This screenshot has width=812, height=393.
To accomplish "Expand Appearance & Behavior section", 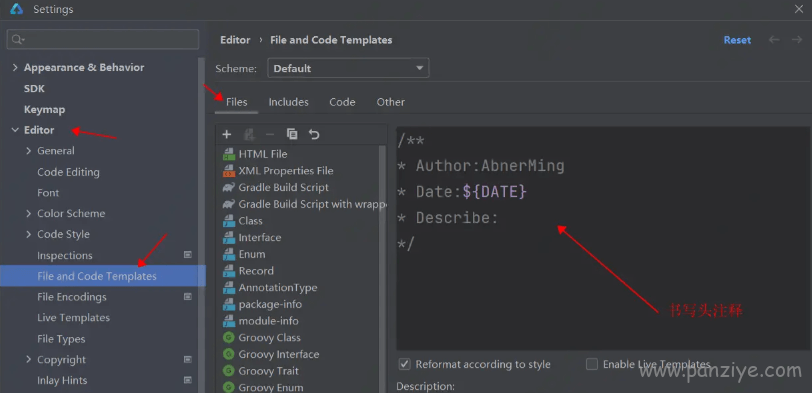I will (x=14, y=67).
